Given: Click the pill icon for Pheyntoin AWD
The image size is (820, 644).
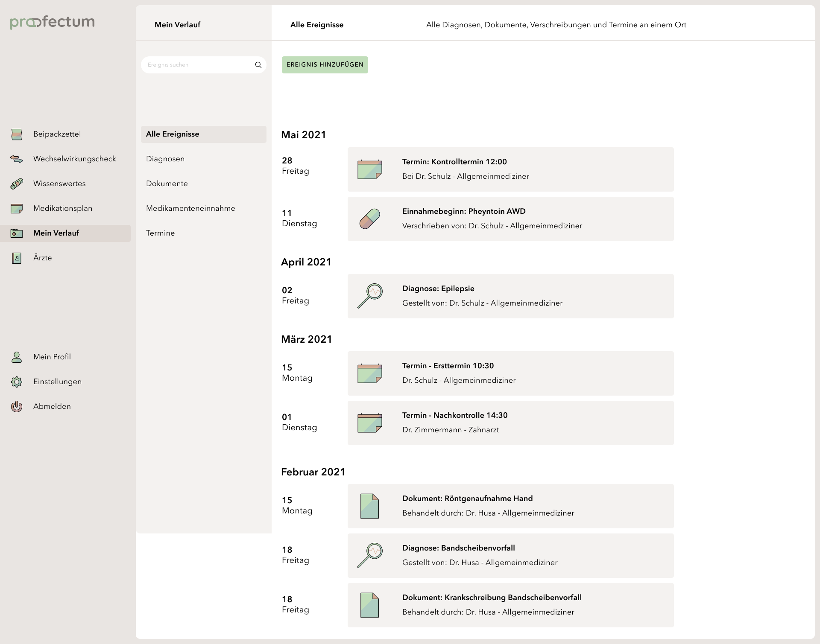Looking at the screenshot, I should point(369,219).
